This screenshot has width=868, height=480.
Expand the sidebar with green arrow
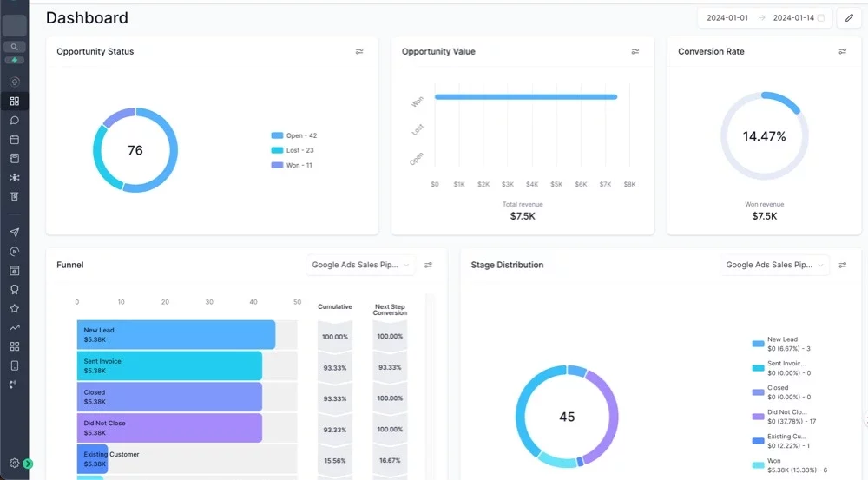[x=28, y=464]
